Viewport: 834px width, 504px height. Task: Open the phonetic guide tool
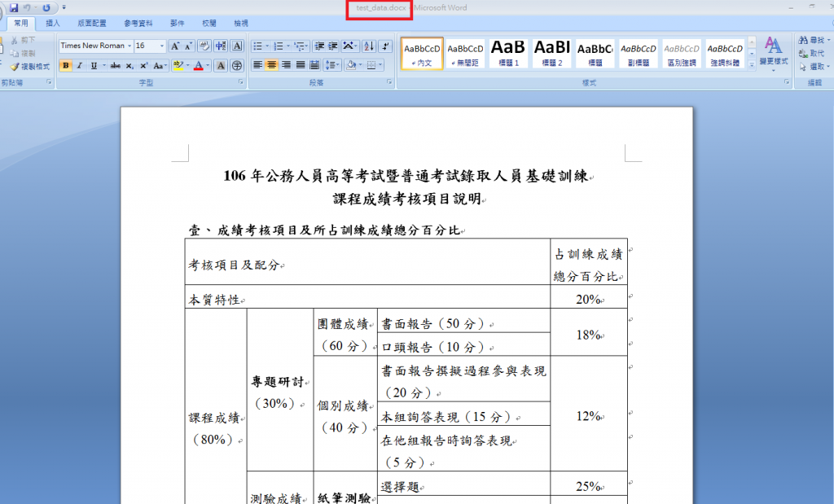pos(221,46)
